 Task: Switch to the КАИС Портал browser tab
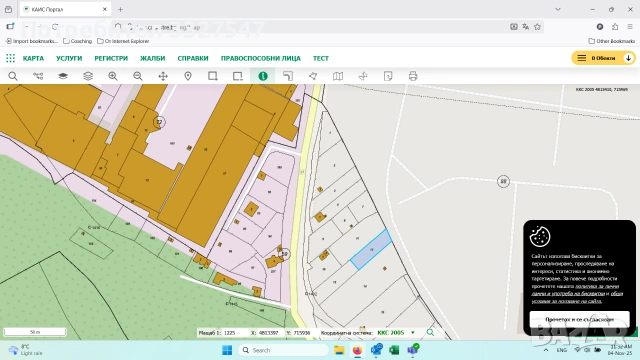point(64,9)
